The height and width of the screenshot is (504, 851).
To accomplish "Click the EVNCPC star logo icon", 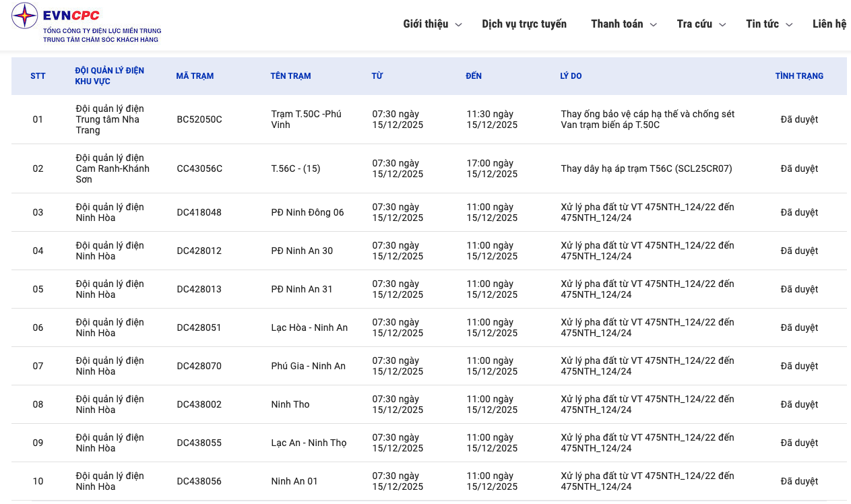I will click(24, 16).
